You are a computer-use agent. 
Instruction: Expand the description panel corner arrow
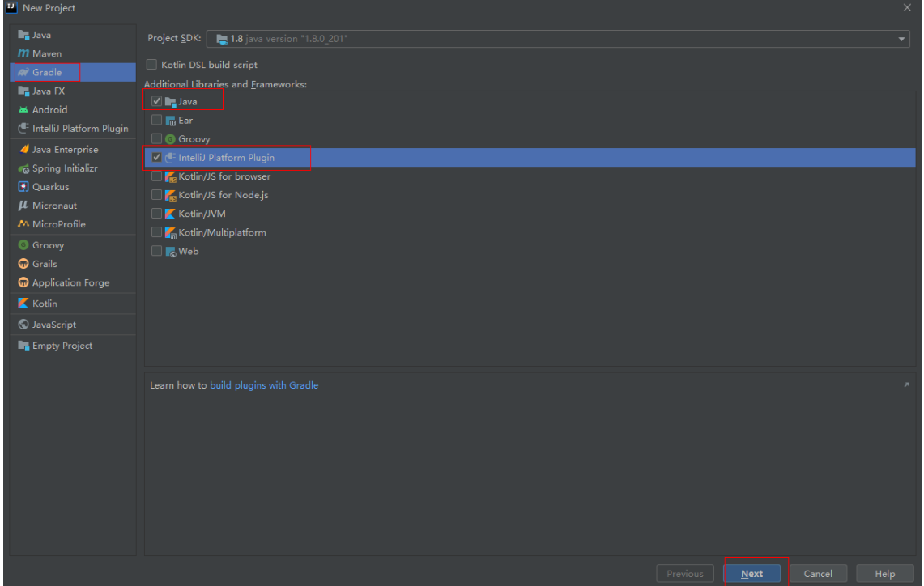click(906, 385)
